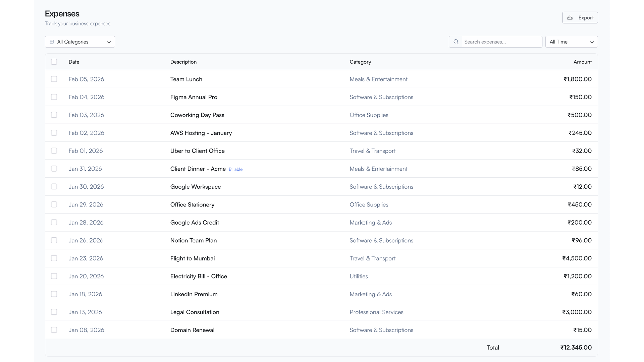Sort by the Date column header
Screen dimensions: 644x362
coord(74,62)
